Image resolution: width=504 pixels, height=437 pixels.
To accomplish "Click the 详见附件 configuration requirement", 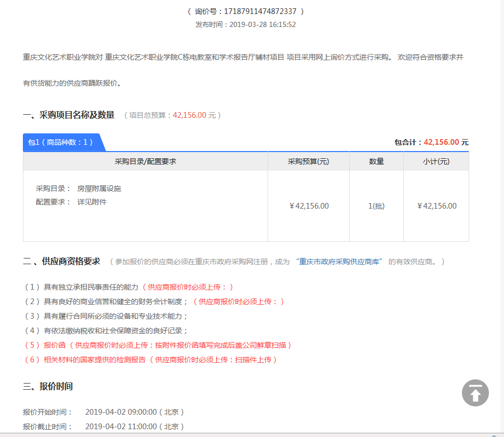I will [x=92, y=202].
